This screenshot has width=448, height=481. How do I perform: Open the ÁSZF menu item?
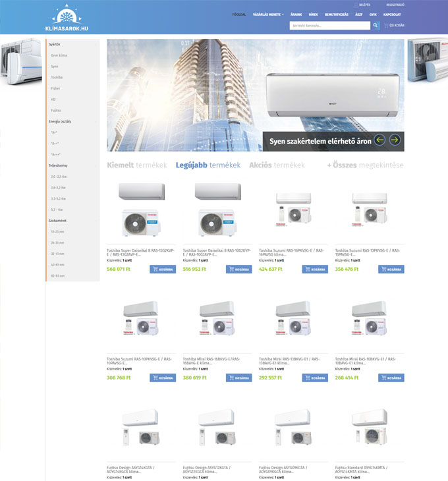click(359, 14)
